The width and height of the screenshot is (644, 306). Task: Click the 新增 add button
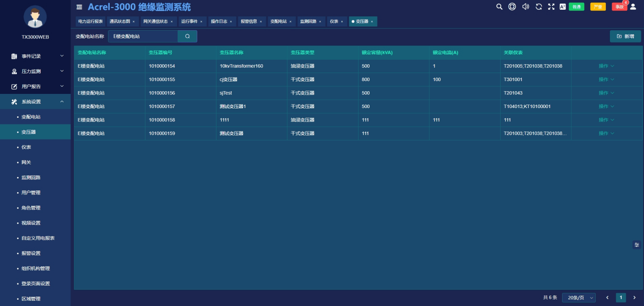(x=625, y=36)
